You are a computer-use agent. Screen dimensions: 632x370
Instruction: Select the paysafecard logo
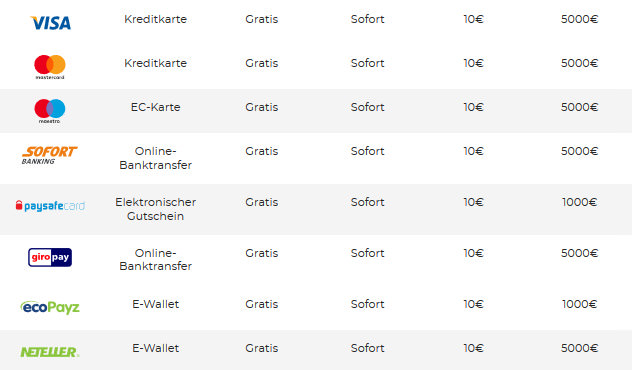coord(50,206)
